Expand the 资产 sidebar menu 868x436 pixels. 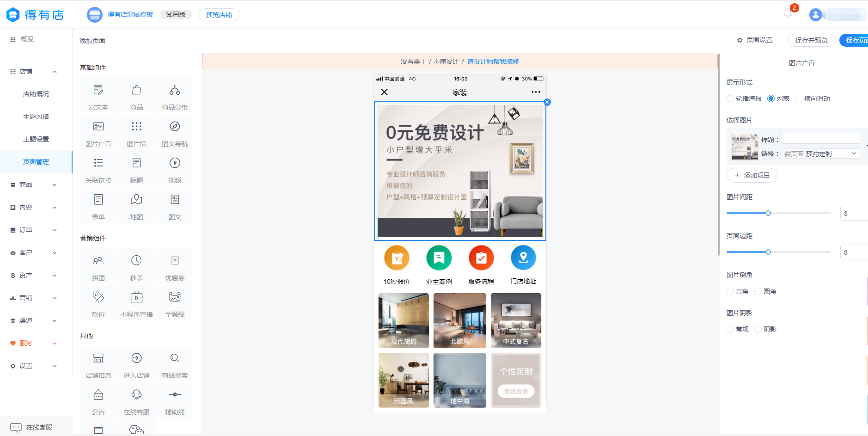coord(55,276)
